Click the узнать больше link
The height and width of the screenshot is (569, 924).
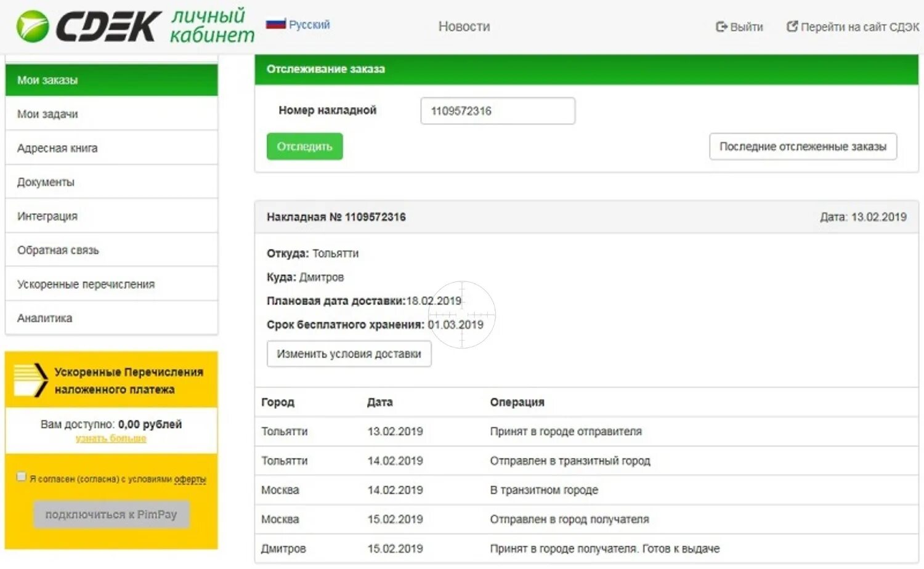[111, 438]
